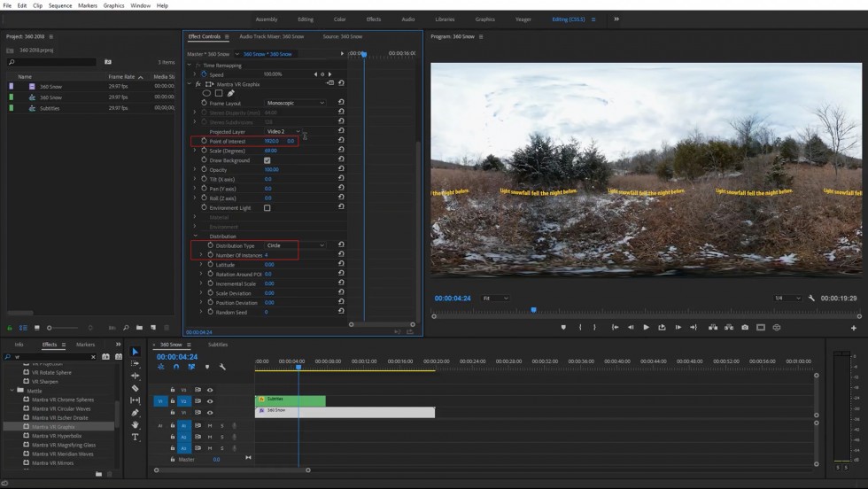Enable the Environment Light checkbox
Image resolution: width=868 pixels, height=489 pixels.
(x=267, y=208)
